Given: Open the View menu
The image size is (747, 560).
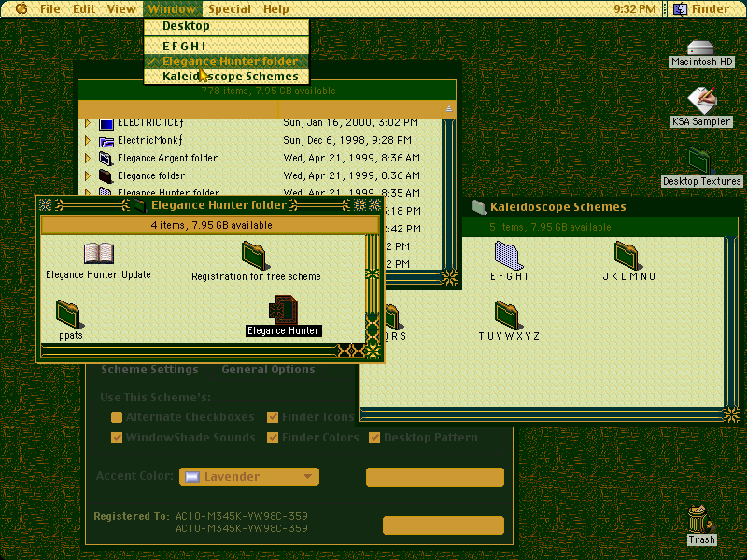Looking at the screenshot, I should [121, 9].
